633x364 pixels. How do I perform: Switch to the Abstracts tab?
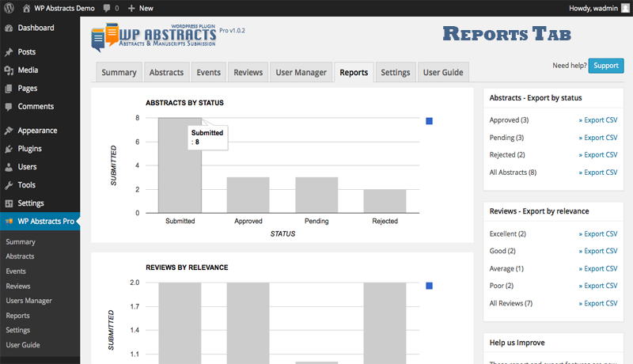click(166, 72)
